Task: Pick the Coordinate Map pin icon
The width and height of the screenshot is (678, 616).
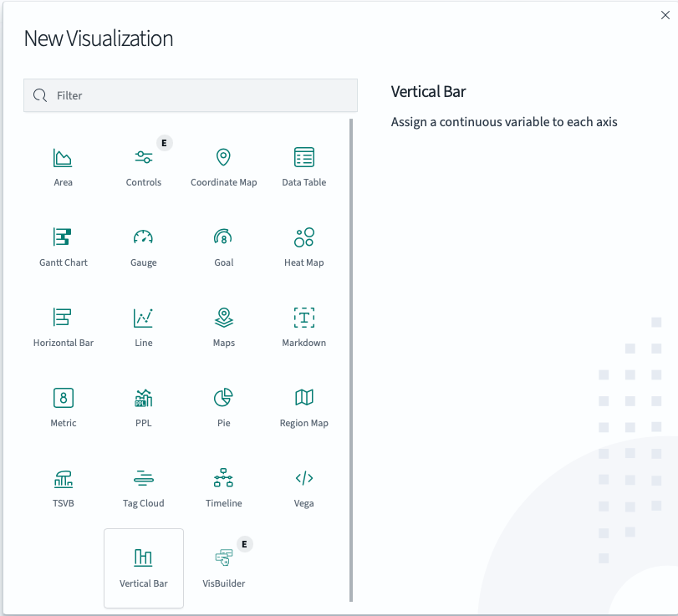Action: [x=223, y=157]
